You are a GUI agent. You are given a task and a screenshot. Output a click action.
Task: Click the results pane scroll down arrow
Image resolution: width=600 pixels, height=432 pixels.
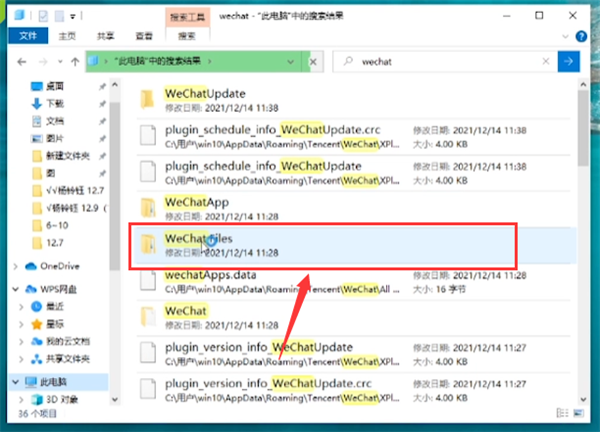coord(583,399)
